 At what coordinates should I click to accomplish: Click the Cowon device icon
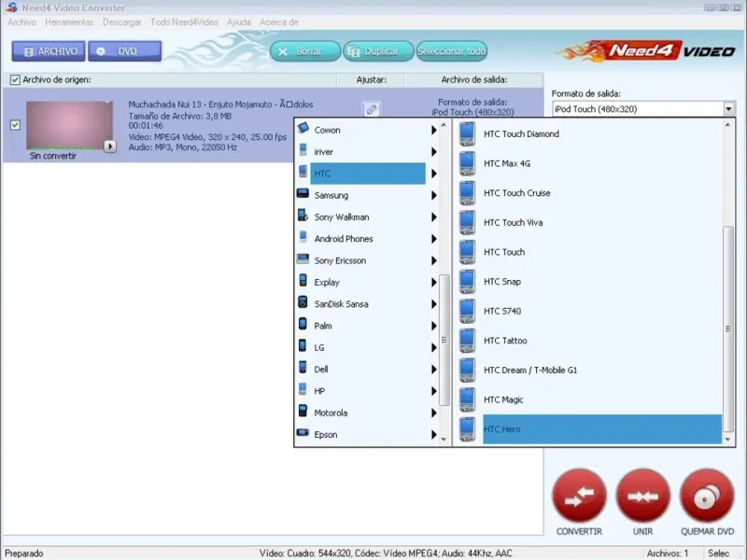(x=303, y=128)
